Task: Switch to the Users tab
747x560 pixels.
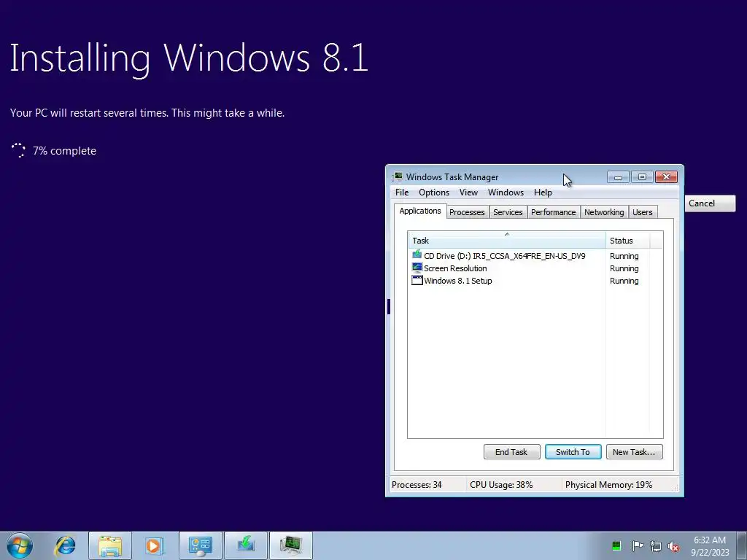Action: pos(642,212)
